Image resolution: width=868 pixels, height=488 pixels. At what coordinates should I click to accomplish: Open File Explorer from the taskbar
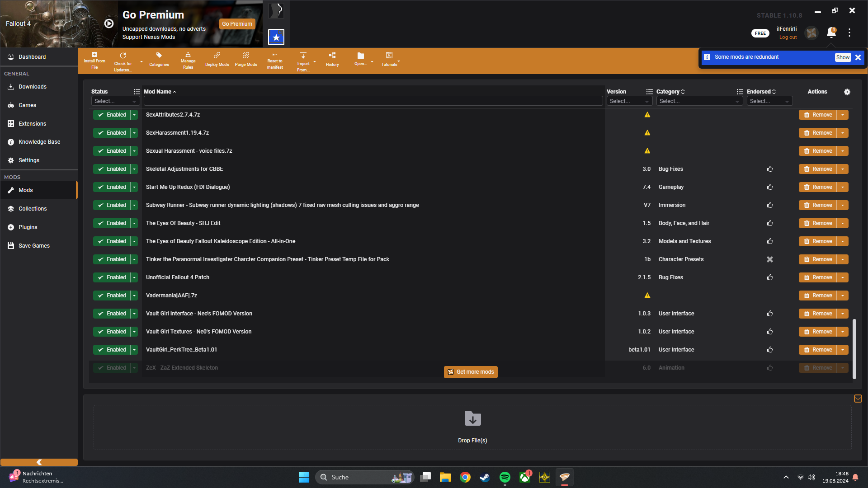tap(445, 477)
